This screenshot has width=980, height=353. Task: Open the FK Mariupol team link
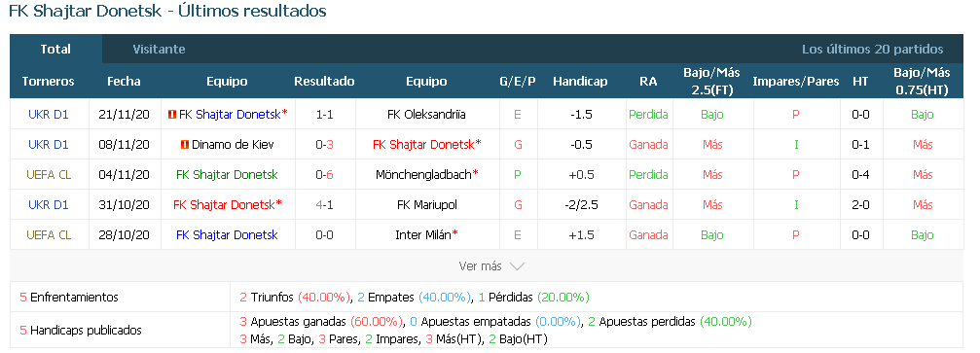(x=426, y=204)
